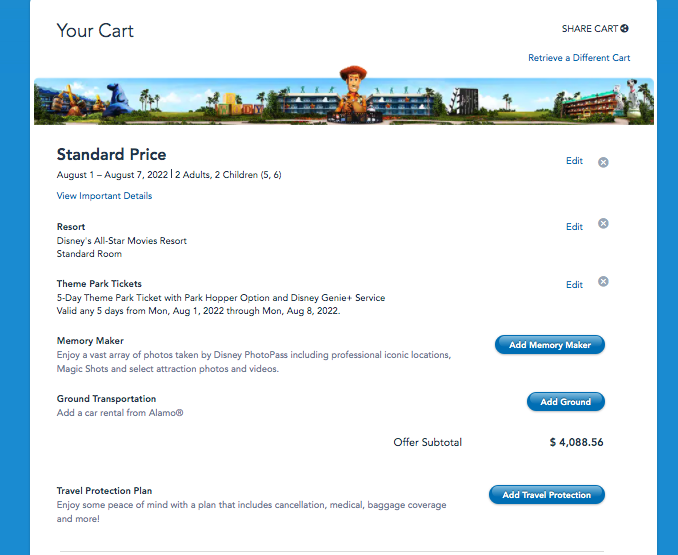Image resolution: width=678 pixels, height=555 pixels.
Task: Edit the Theme Park Tickets
Action: coord(574,285)
